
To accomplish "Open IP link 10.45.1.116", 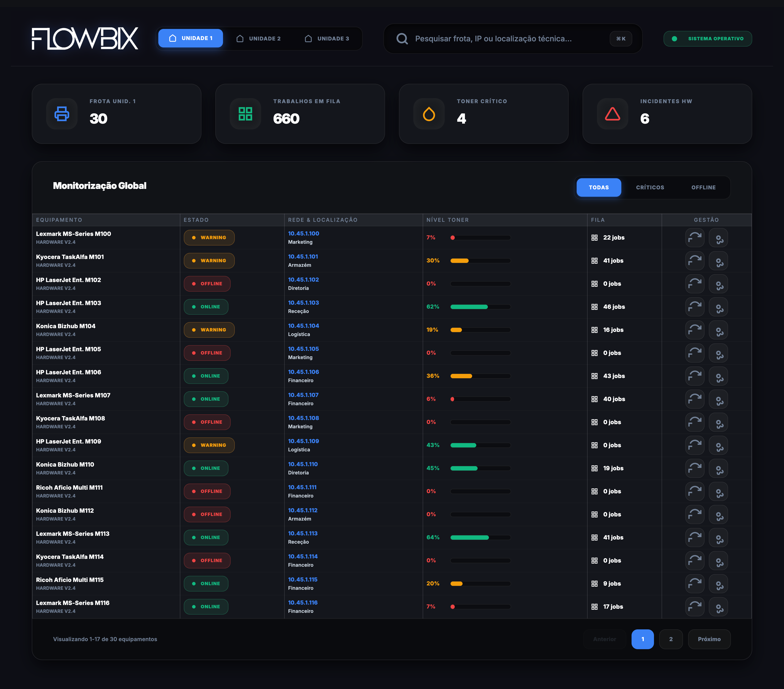I will coord(303,602).
